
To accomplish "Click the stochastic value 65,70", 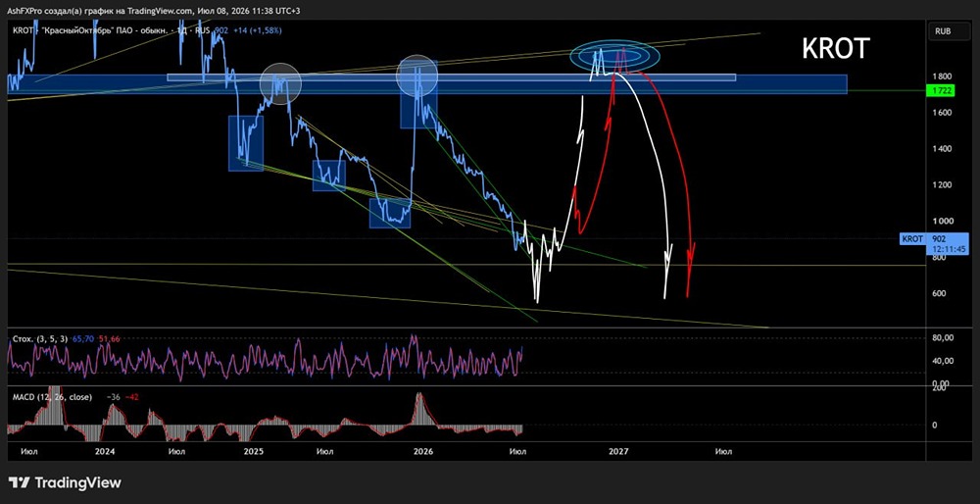I will pyautogui.click(x=82, y=338).
